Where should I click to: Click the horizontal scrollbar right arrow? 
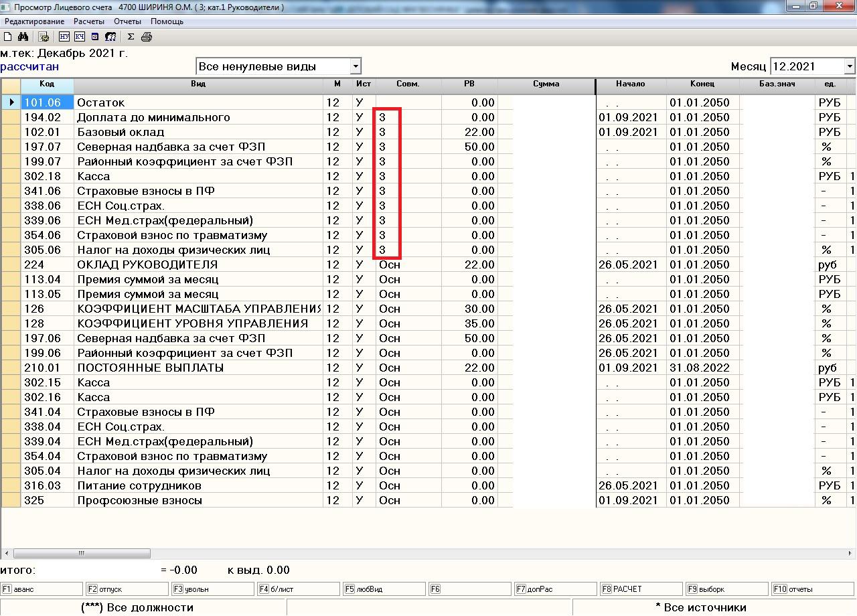851,554
